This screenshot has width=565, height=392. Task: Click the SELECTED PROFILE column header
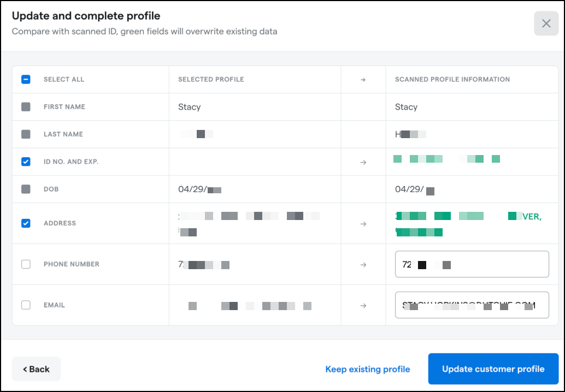[x=211, y=79]
